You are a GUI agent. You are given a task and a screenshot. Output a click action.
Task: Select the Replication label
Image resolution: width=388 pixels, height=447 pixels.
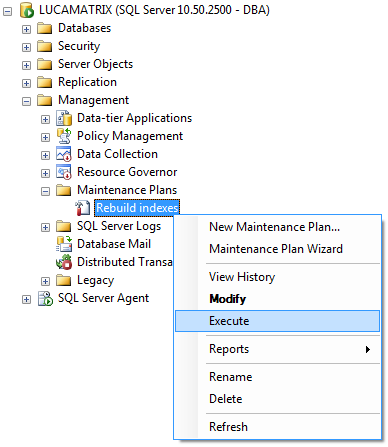pos(87,82)
